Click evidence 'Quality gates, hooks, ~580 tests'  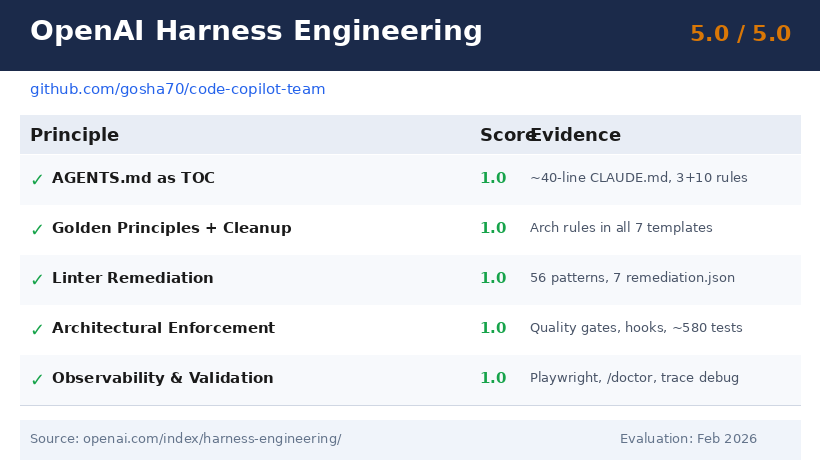(x=636, y=328)
